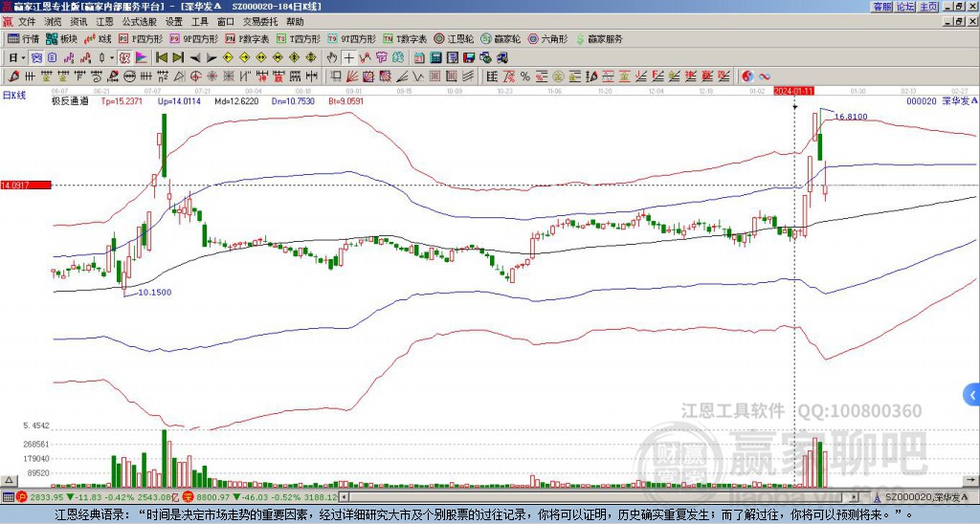Switch to the K线 chart toolbar button

[97, 38]
